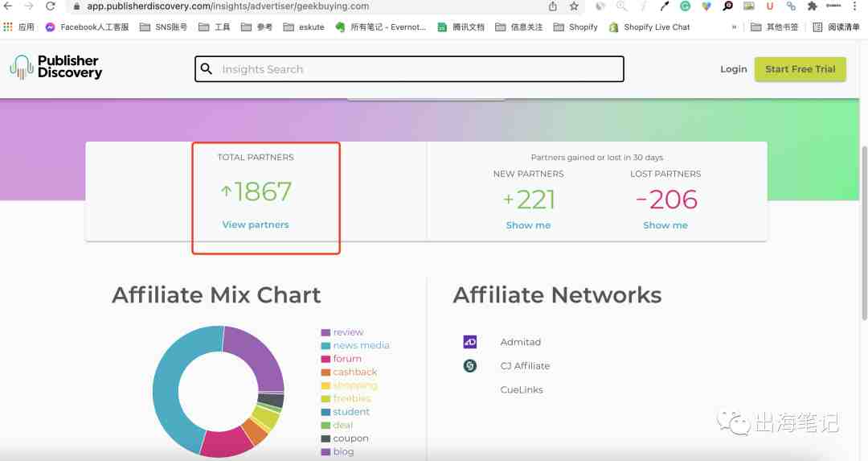This screenshot has height=461, width=868.
Task: Toggle the news media legend swatch
Action: [x=325, y=346]
